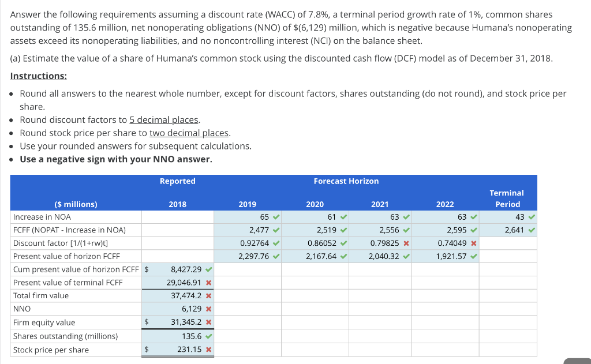Viewport: 591px width, 364px height.
Task: Click the green checkmark next to 2,297.76 present value
Action: click(276, 256)
